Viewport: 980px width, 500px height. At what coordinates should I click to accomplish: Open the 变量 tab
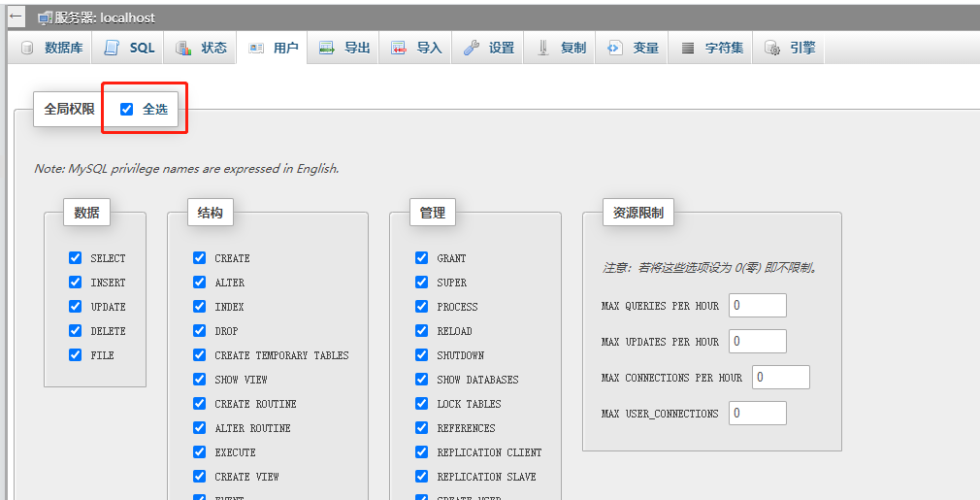[632, 49]
